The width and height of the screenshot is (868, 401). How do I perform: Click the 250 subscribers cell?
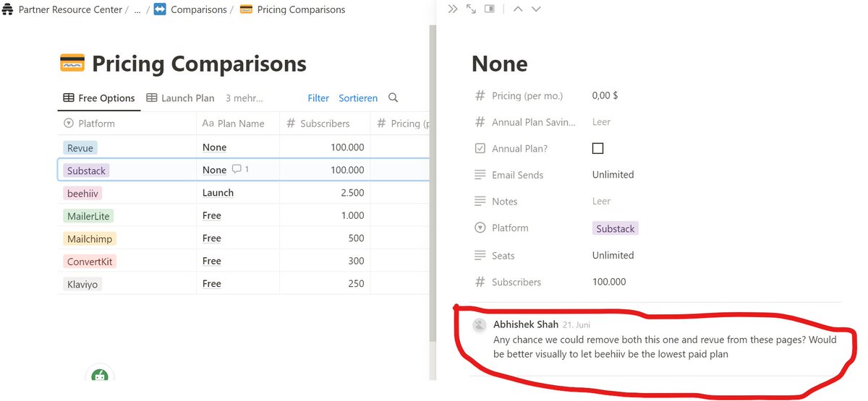(325, 284)
